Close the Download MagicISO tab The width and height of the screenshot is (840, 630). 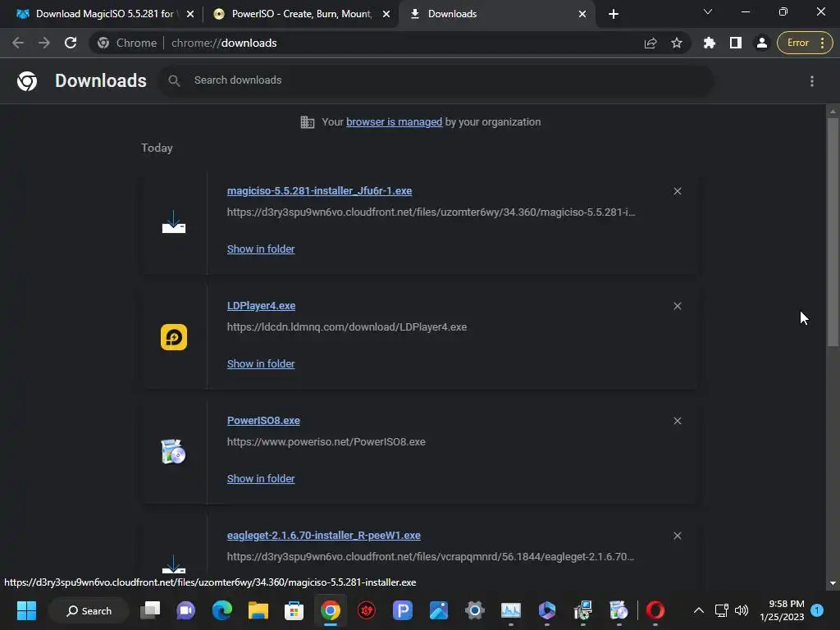coord(190,14)
